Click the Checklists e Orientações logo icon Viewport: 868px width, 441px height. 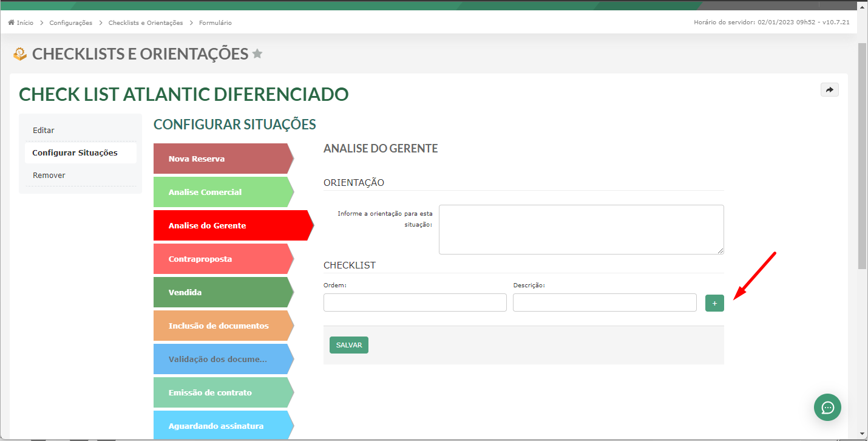click(x=21, y=54)
